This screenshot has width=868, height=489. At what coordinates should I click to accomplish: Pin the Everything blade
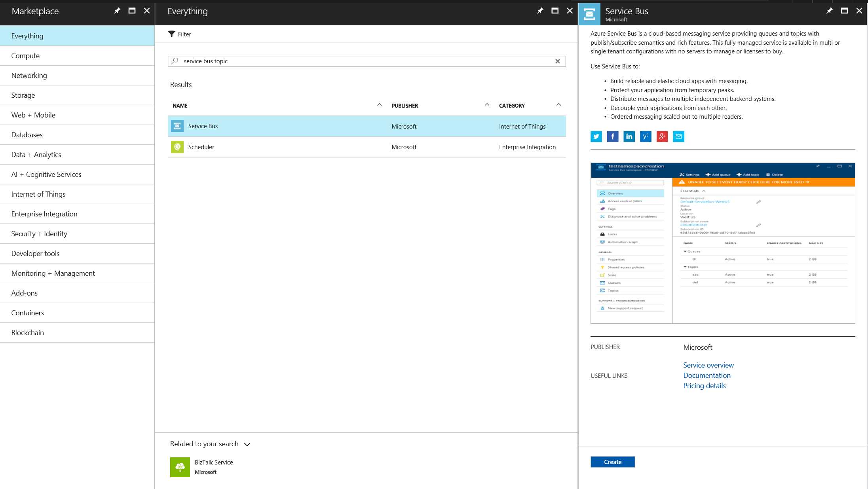[x=540, y=11]
